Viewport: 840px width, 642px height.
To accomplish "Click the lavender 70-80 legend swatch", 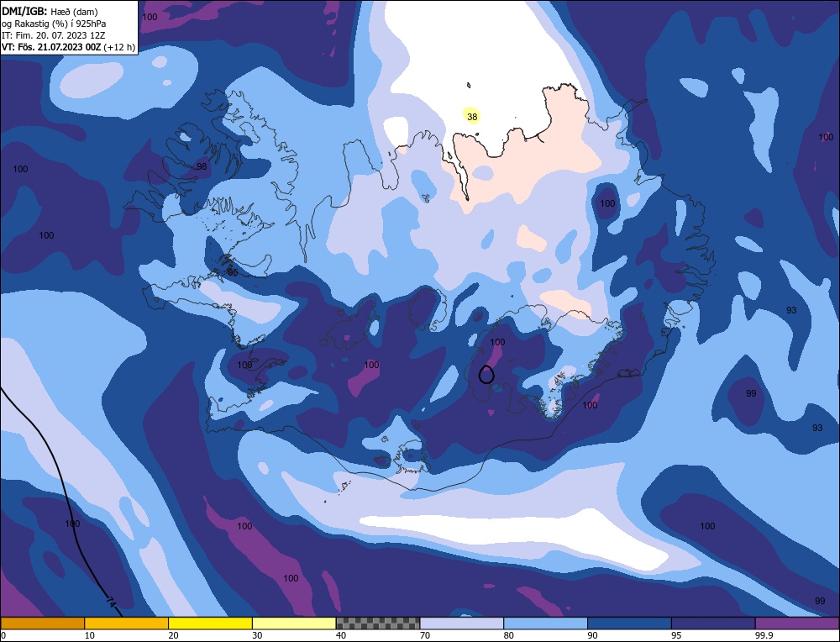I will (x=462, y=624).
